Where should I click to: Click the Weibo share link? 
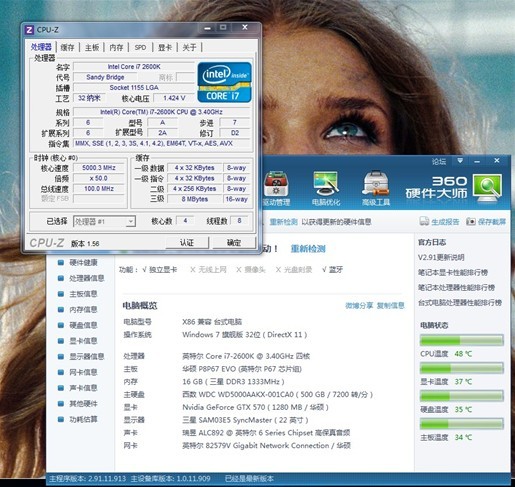pyautogui.click(x=359, y=305)
